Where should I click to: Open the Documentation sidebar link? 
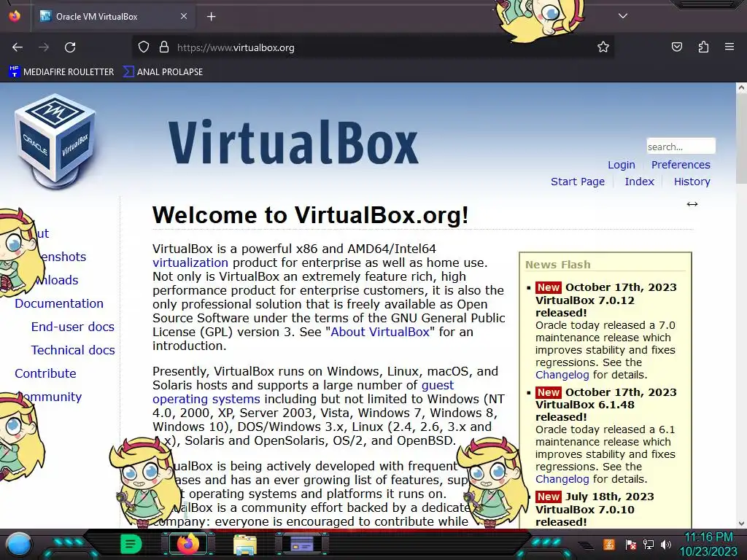click(59, 303)
